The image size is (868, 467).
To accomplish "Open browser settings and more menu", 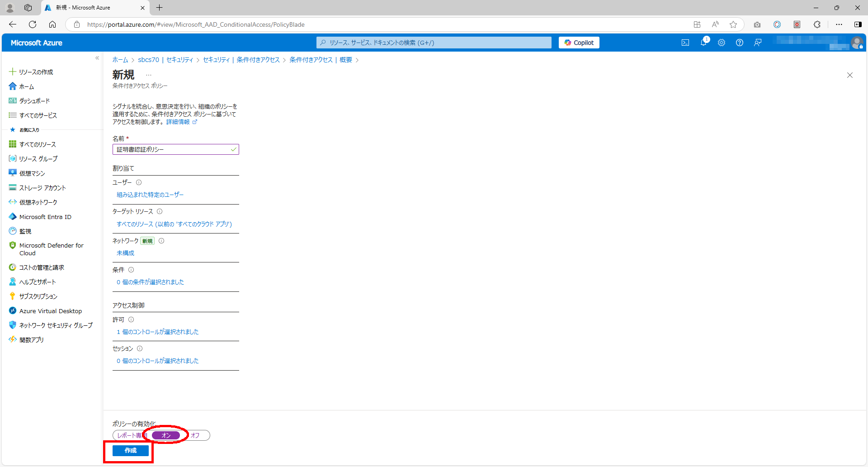I will [x=839, y=24].
